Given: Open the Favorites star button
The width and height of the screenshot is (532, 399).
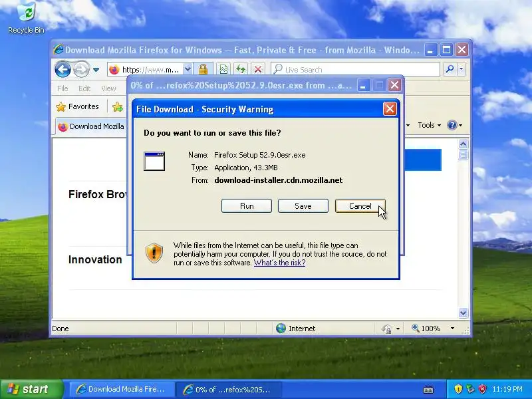Looking at the screenshot, I should click(x=78, y=106).
